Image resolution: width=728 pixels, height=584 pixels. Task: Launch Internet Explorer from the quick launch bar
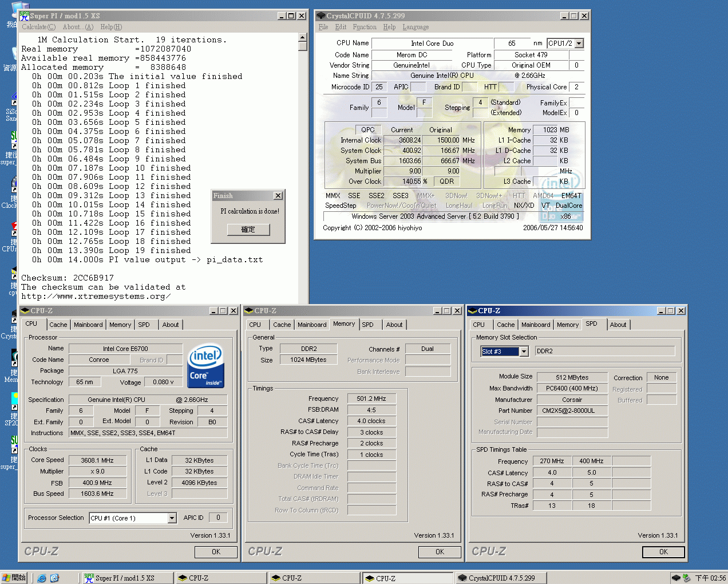click(42, 578)
